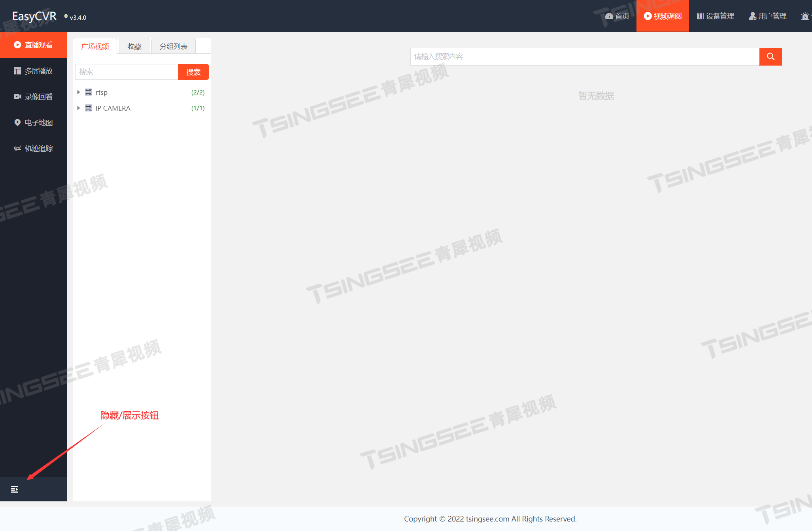Select the IP CAMERA device entry
This screenshot has width=812, height=531.
(x=113, y=108)
